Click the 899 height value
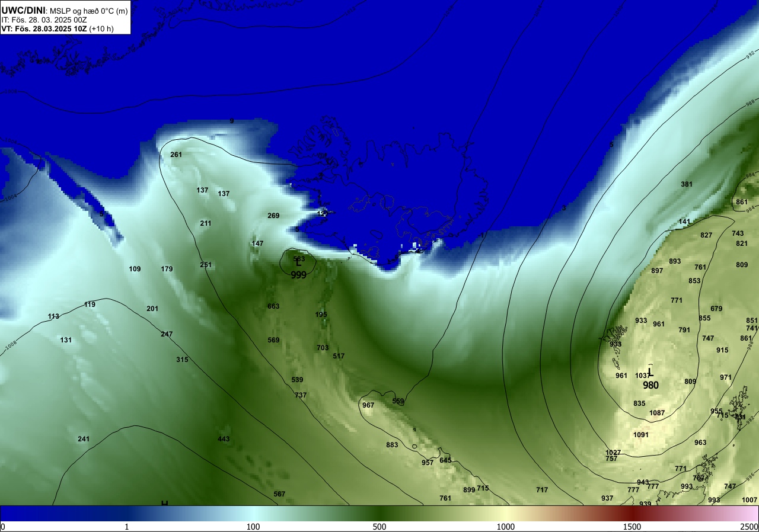Image resolution: width=759 pixels, height=532 pixels. coord(469,490)
